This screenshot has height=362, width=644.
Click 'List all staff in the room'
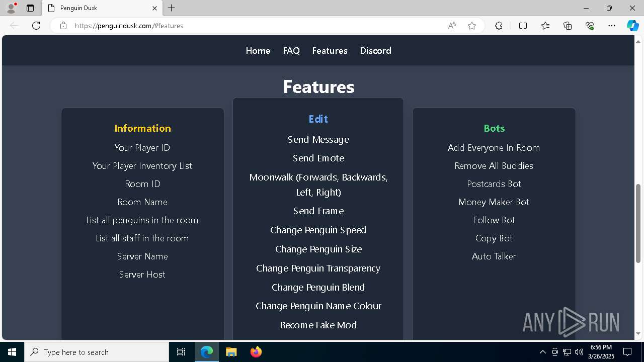(x=142, y=238)
